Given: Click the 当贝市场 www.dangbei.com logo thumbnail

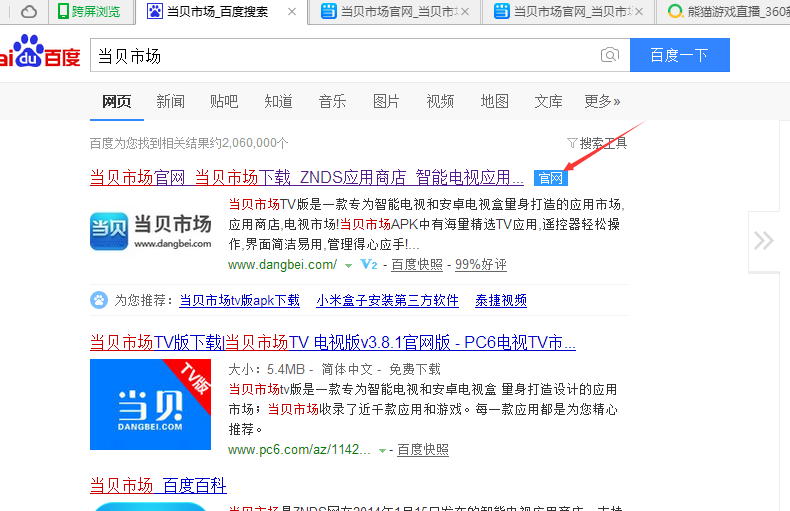Looking at the screenshot, I should [x=151, y=231].
